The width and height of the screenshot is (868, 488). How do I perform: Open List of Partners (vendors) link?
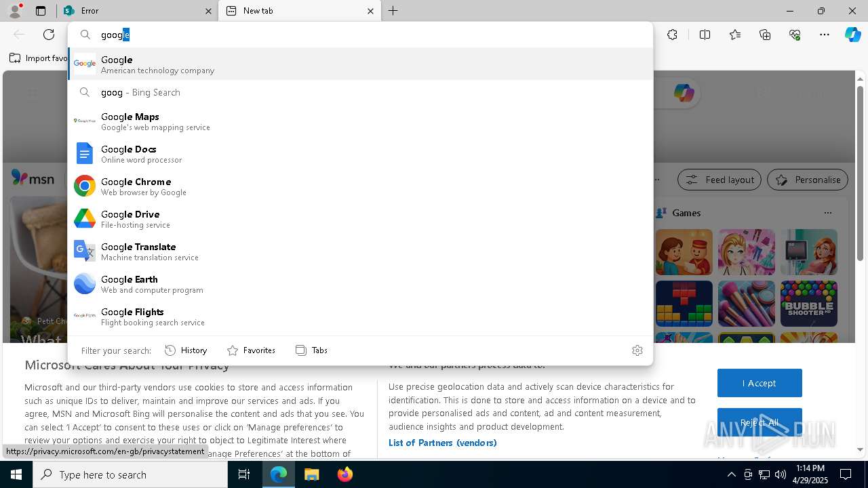[x=442, y=443]
